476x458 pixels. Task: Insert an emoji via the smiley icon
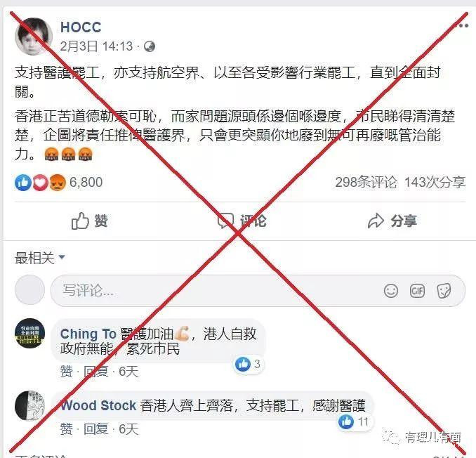tap(390, 291)
